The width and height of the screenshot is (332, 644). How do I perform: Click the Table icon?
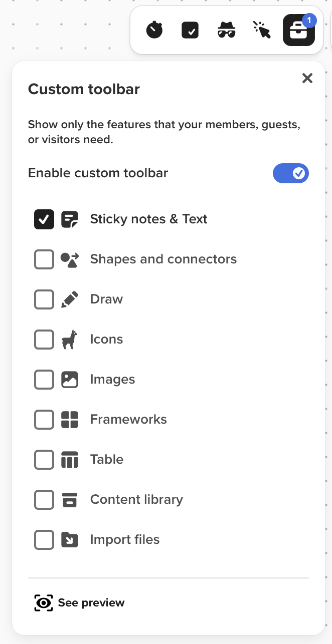[x=70, y=459]
